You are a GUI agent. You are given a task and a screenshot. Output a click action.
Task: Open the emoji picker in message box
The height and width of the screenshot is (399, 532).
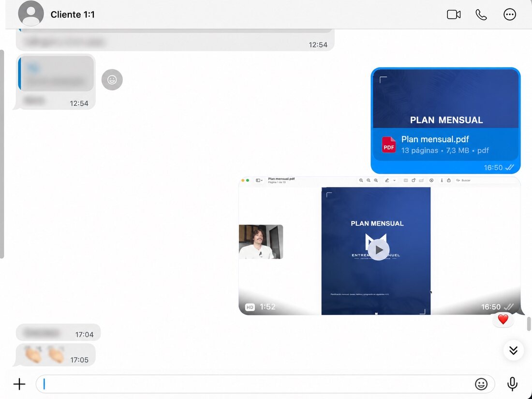(481, 384)
